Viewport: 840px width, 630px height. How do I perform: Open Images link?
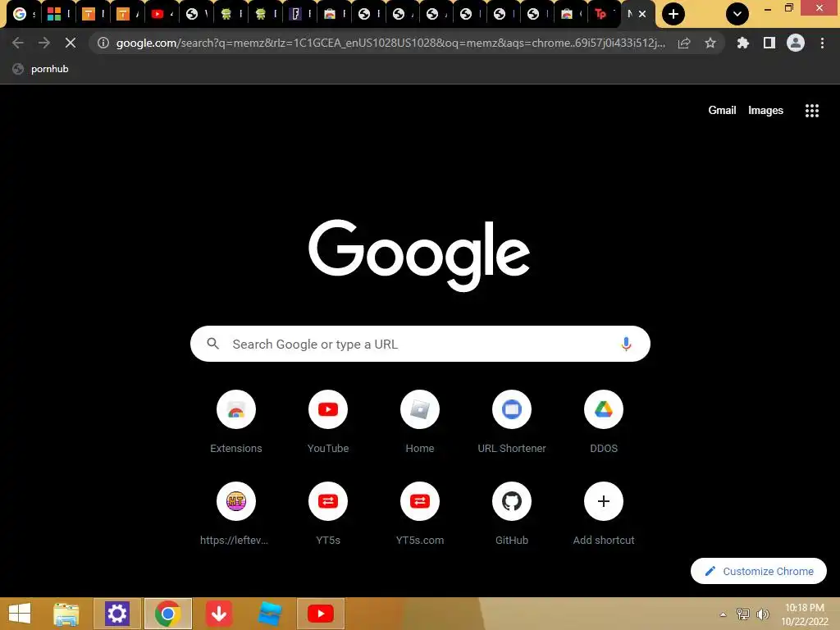pos(765,111)
